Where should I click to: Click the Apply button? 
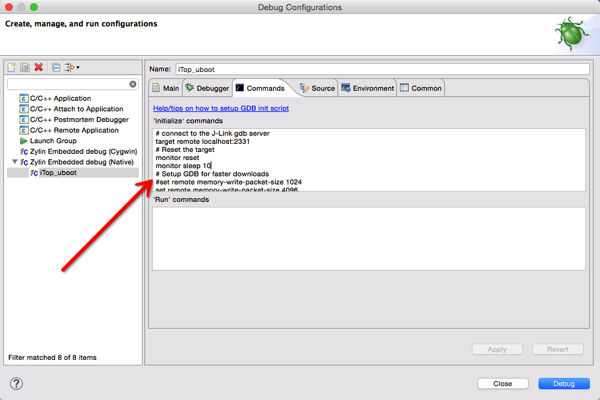point(497,349)
